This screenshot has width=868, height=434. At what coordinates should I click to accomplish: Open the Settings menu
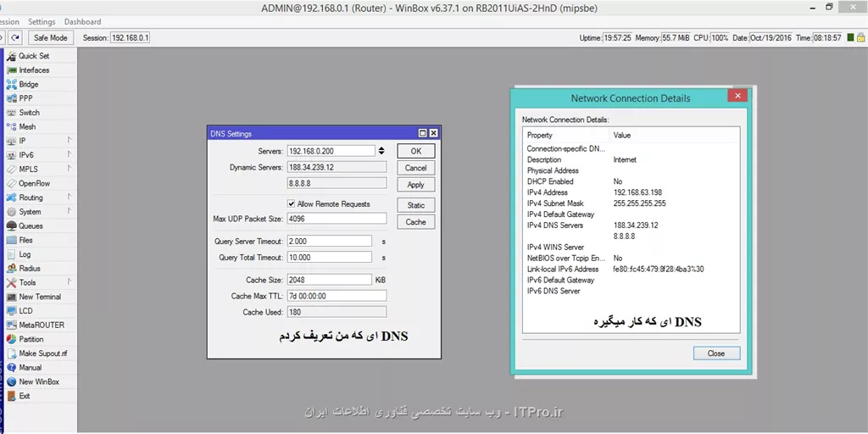(42, 21)
